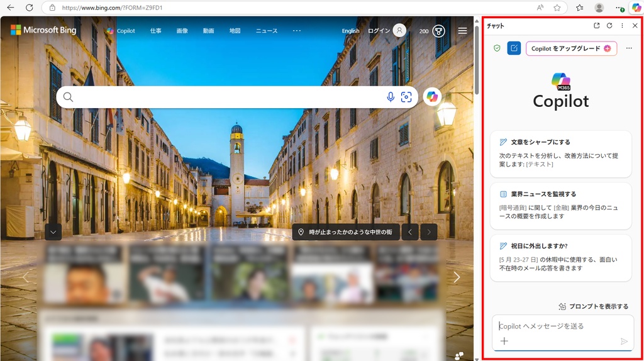Click プロンプトを表示する link
Viewport: 644px width, 361px height.
point(594,306)
